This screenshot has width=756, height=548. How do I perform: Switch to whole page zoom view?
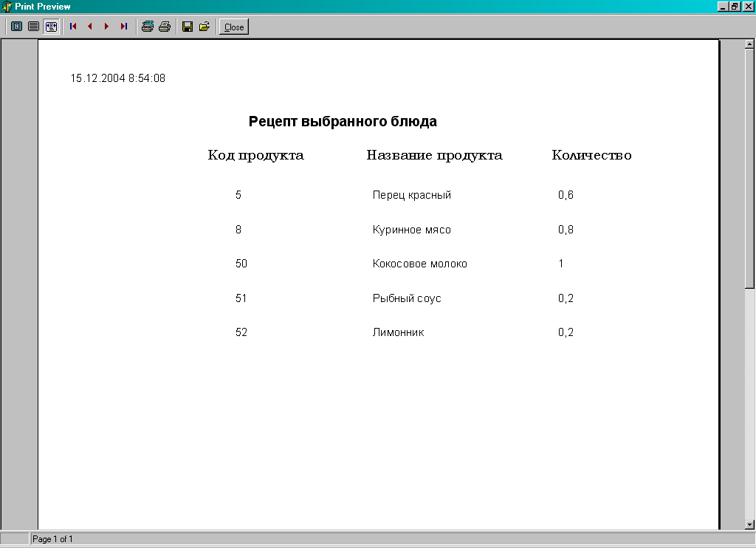(17, 27)
